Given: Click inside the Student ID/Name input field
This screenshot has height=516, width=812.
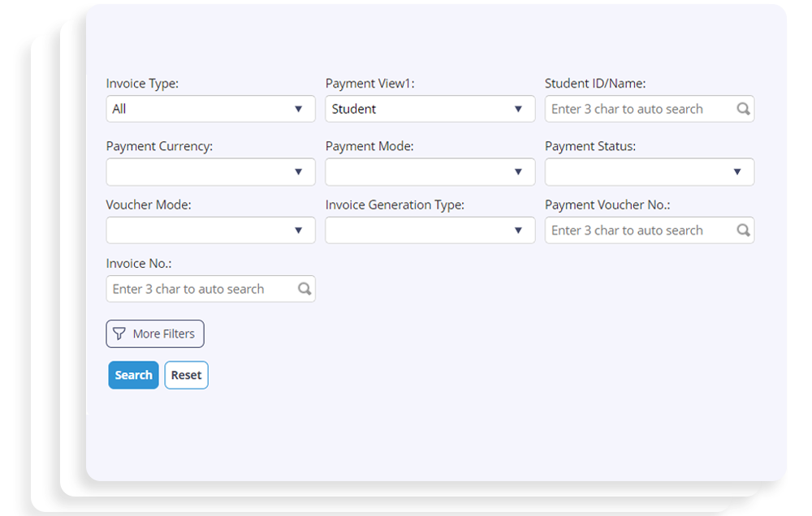Looking at the screenshot, I should click(x=633, y=109).
